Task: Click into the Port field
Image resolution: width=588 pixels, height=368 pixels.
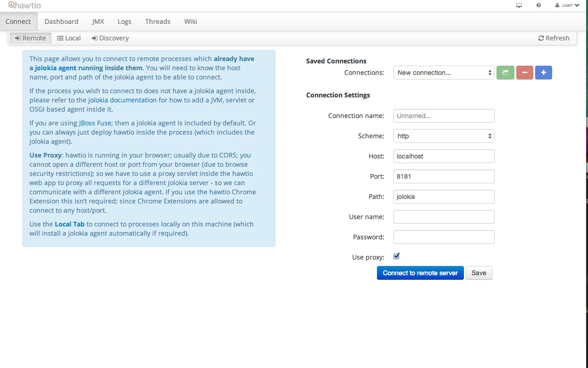Action: point(444,176)
